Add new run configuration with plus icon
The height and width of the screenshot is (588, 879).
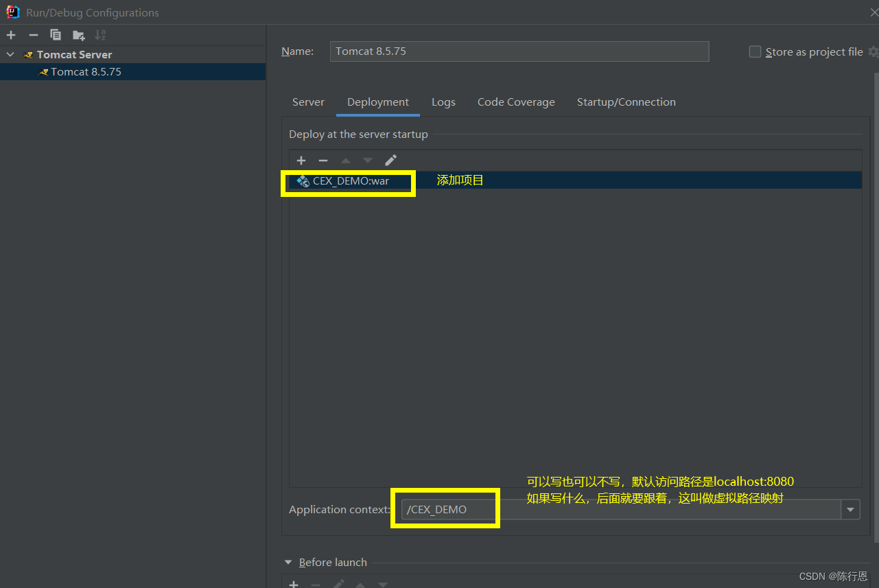[x=11, y=35]
